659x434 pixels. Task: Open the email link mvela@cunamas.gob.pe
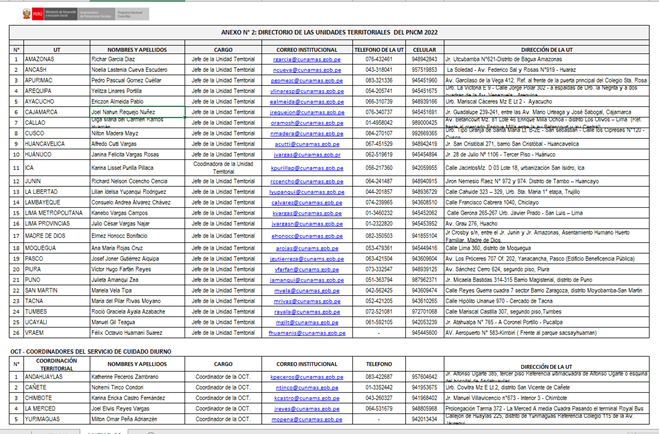(307, 291)
